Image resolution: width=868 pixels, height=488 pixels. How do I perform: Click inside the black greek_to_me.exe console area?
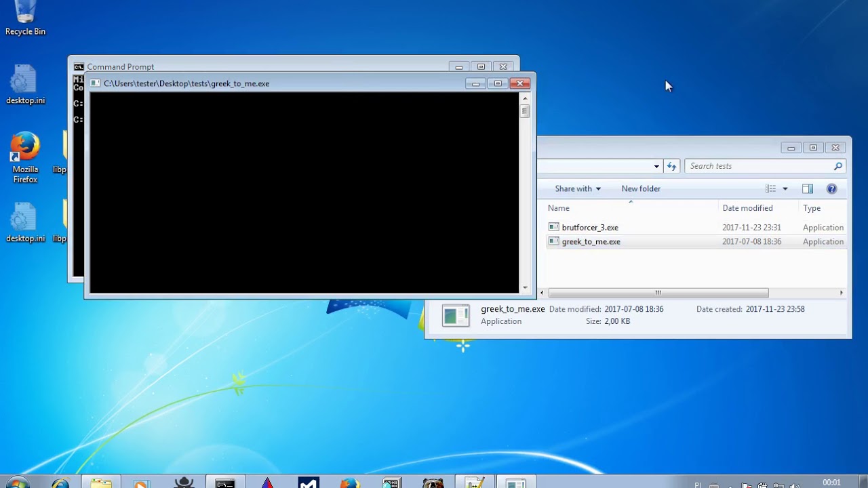tap(304, 192)
